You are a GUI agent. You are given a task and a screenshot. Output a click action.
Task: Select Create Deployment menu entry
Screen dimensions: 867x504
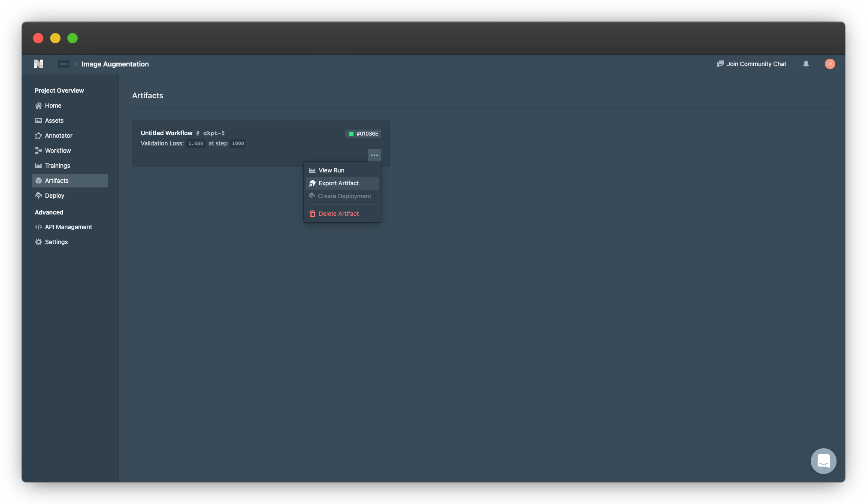pyautogui.click(x=342, y=196)
